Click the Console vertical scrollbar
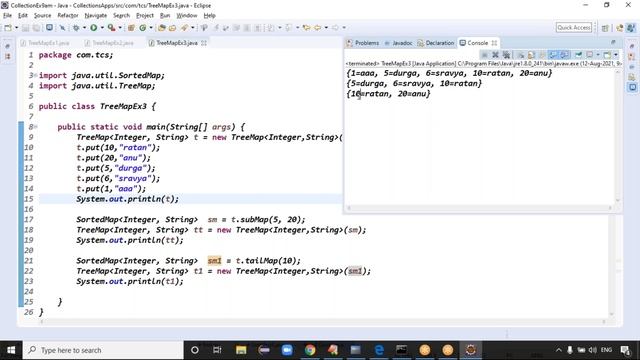 (618, 136)
